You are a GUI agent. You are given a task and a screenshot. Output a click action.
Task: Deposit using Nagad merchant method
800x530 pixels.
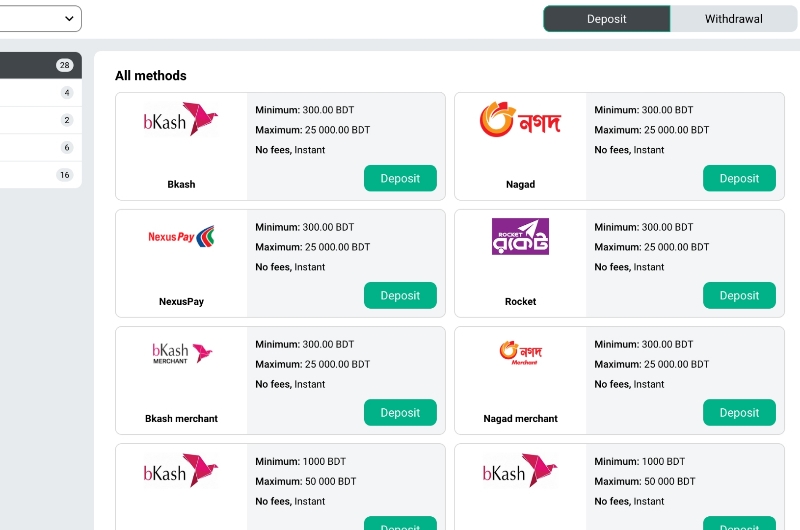pyautogui.click(x=739, y=412)
